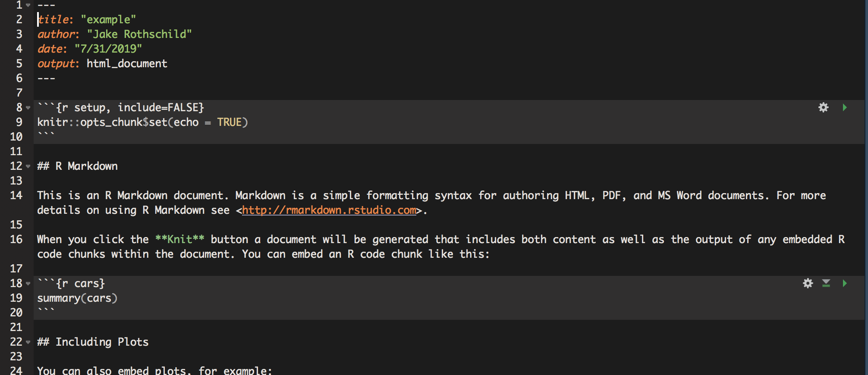Click the bold Knit text

point(180,239)
